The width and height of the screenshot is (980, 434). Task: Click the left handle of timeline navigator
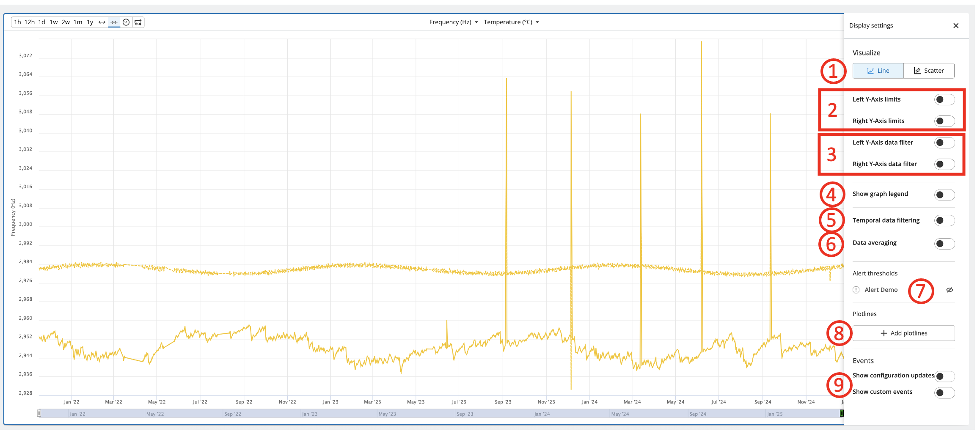coord(39,413)
